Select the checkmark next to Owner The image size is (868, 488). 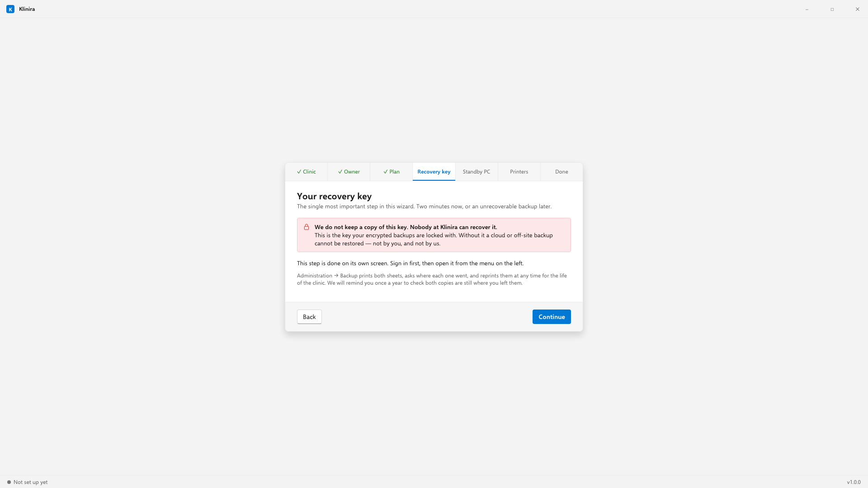coord(340,172)
